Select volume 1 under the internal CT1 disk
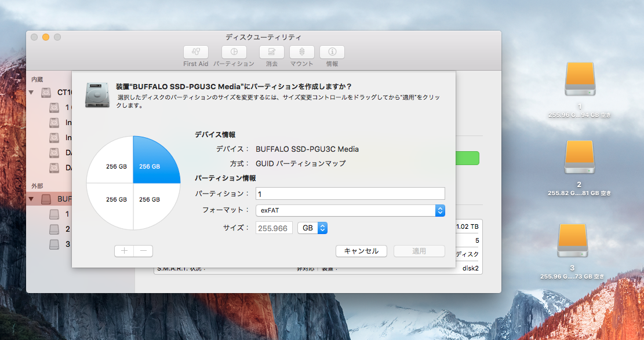Screen dimensions: 644x340 [x=60, y=108]
